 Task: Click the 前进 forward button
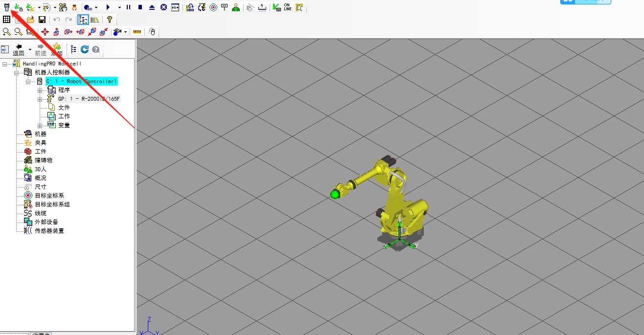[41, 49]
